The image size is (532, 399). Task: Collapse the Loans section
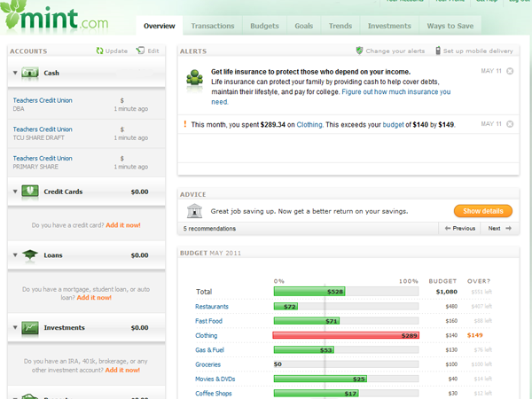[x=15, y=254]
